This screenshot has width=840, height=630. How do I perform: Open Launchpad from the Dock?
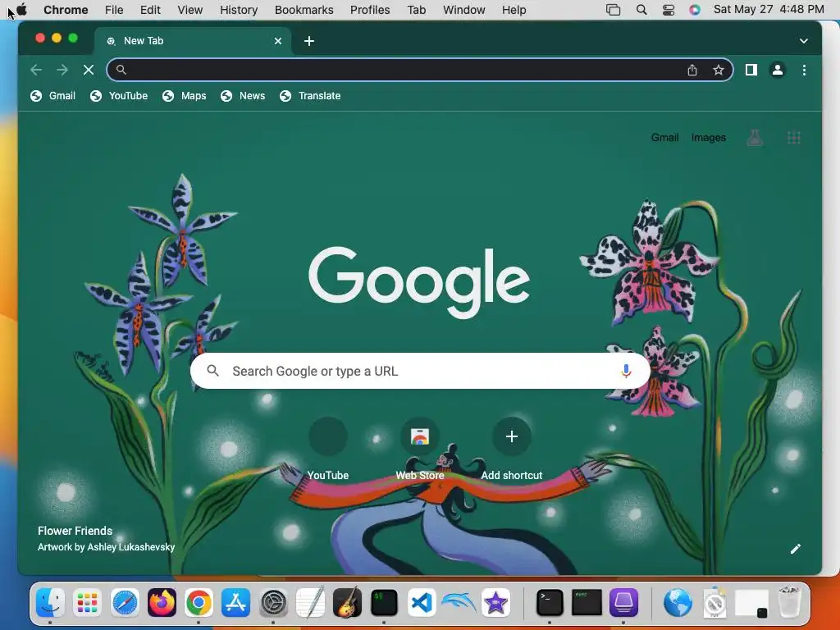87,603
